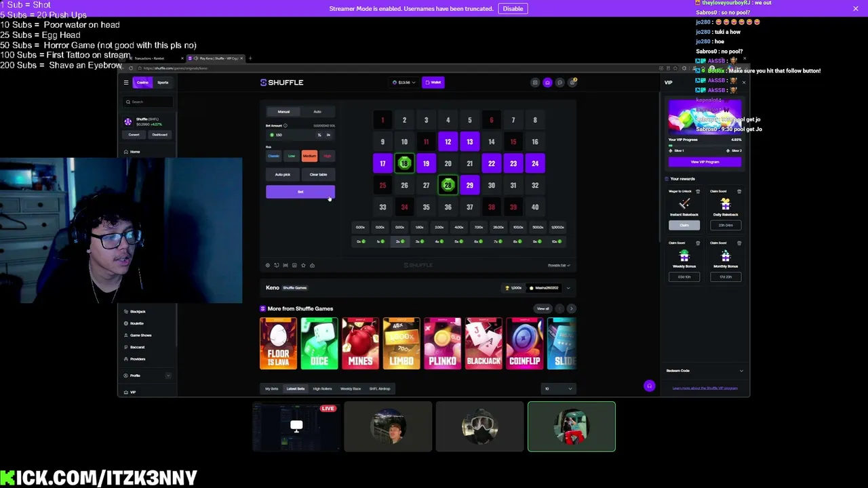868x488 pixels.
Task: Click View VIP Program button
Action: pyautogui.click(x=705, y=162)
